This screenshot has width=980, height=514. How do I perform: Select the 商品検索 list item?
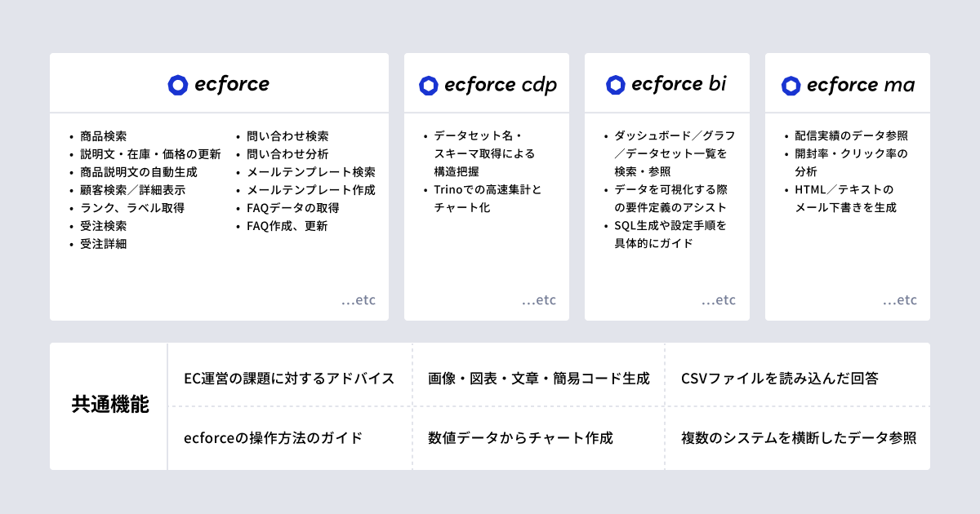[103, 136]
